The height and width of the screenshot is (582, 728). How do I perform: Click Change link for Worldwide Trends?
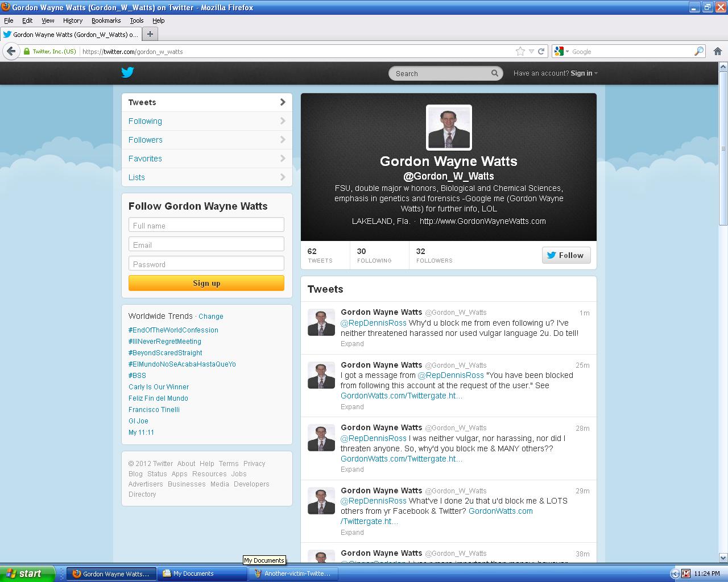coord(211,317)
